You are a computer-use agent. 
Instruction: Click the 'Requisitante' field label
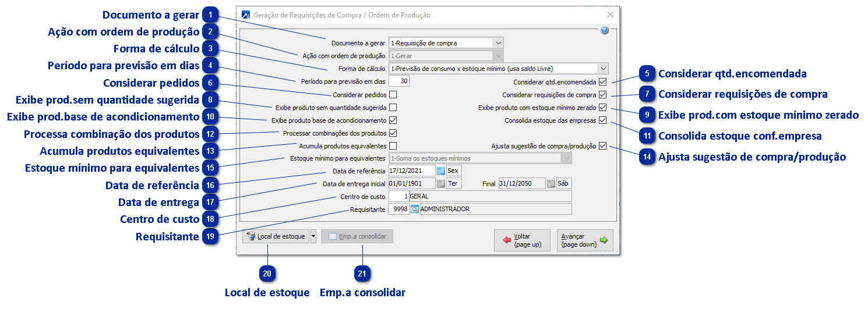click(x=368, y=209)
